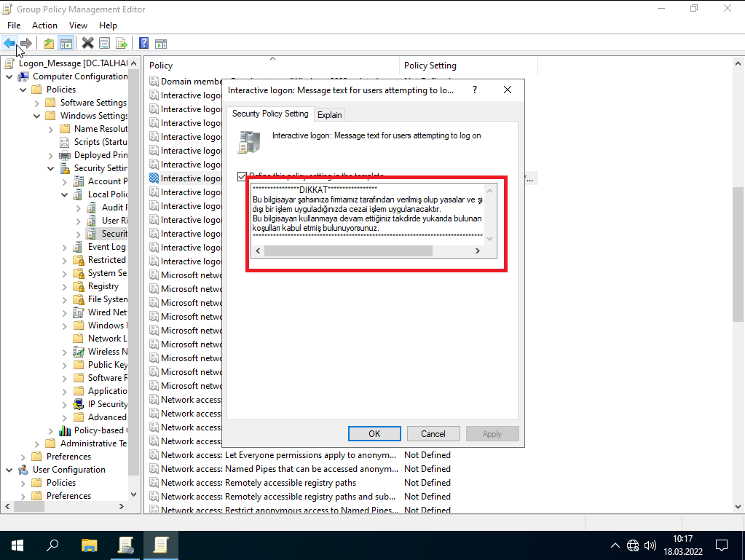Open the File menu
This screenshot has width=745, height=560.
tap(14, 25)
